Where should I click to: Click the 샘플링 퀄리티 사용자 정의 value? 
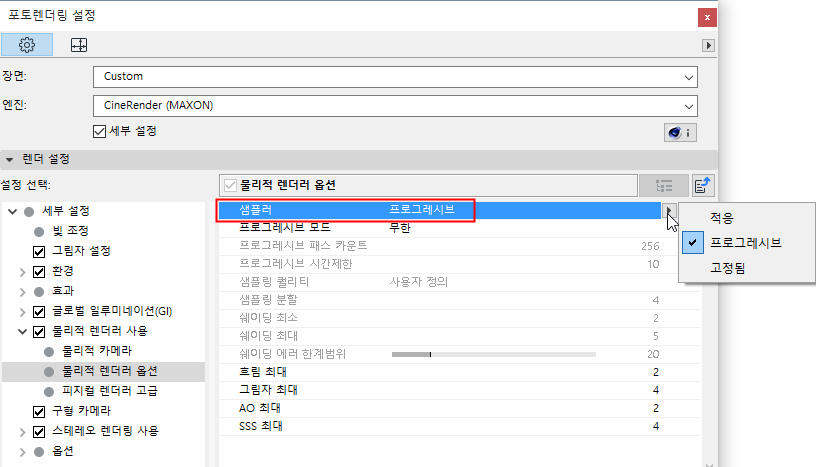pos(418,282)
